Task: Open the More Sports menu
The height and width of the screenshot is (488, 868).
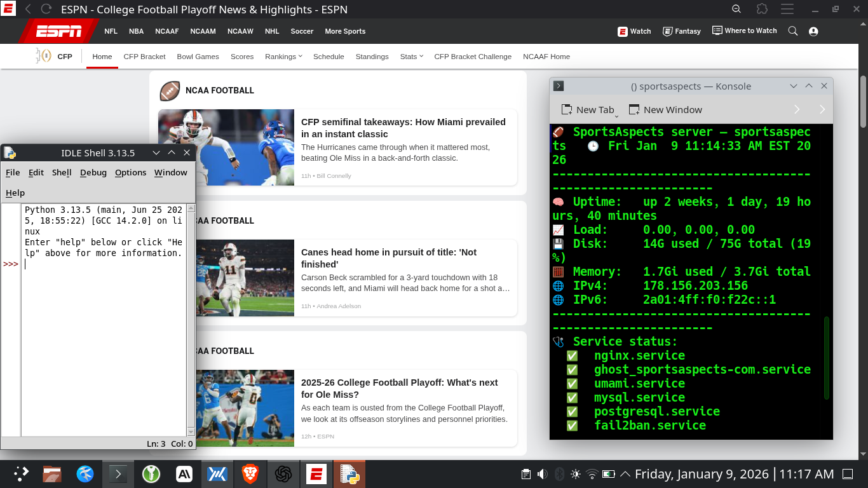Action: click(345, 31)
